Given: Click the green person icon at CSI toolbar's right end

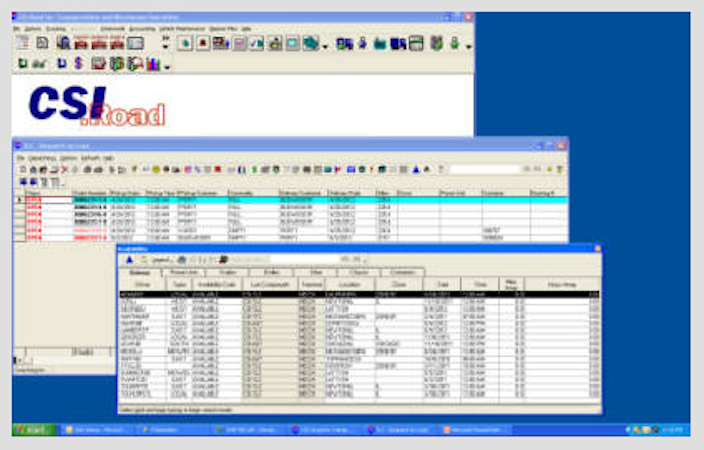Looking at the screenshot, I should click(x=455, y=43).
